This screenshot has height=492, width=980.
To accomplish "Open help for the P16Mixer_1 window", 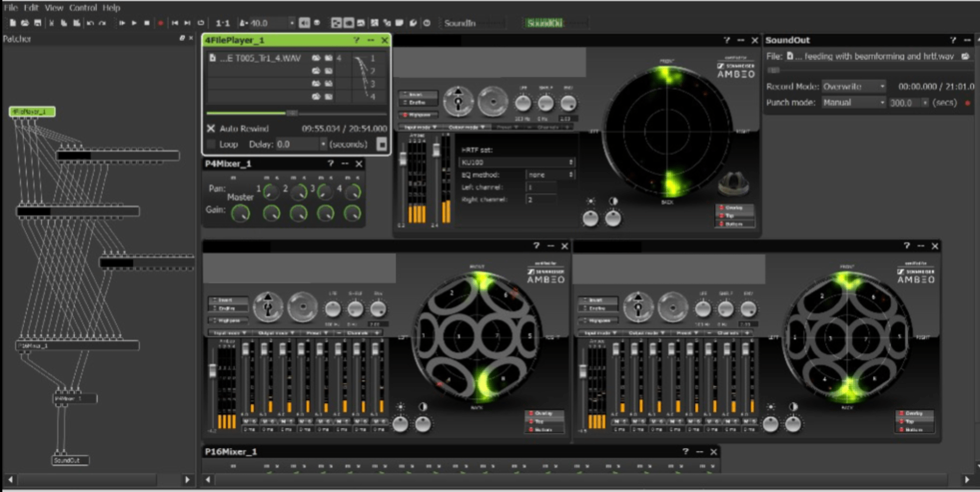I will [685, 451].
